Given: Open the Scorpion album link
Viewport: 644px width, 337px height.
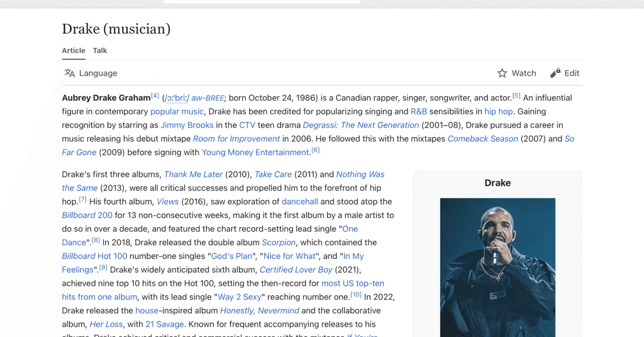Looking at the screenshot, I should [279, 242].
